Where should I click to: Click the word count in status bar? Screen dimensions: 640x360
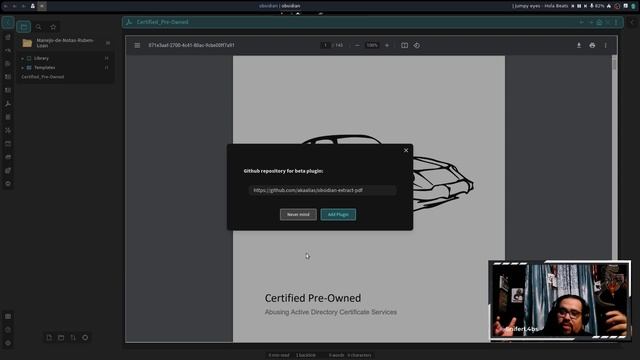pos(336,355)
